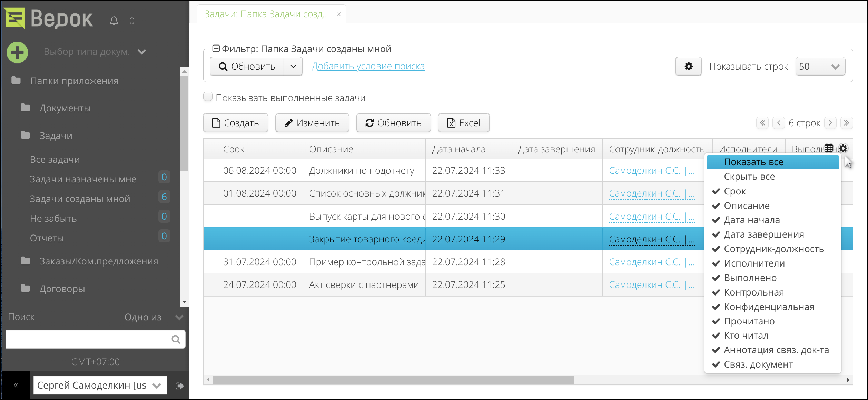Collapse the sidebar with the chevron icon
The image size is (868, 400).
[15, 385]
